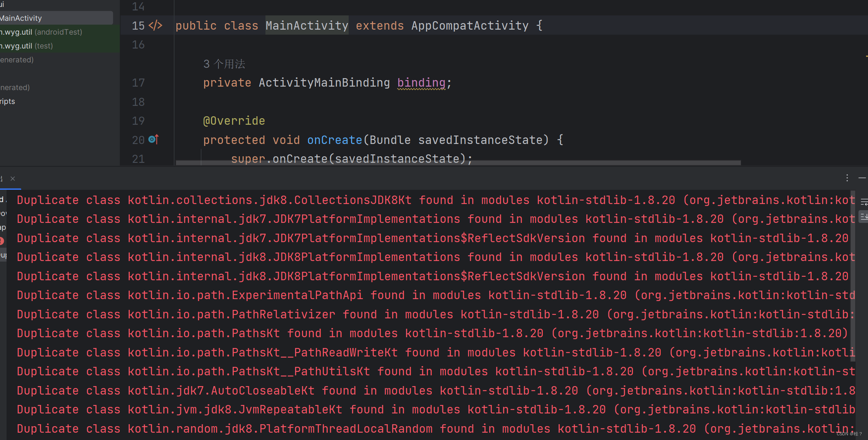Click the CollectionsJDK8Kt duplicate class error line
This screenshot has width=868, height=440.
click(x=436, y=200)
